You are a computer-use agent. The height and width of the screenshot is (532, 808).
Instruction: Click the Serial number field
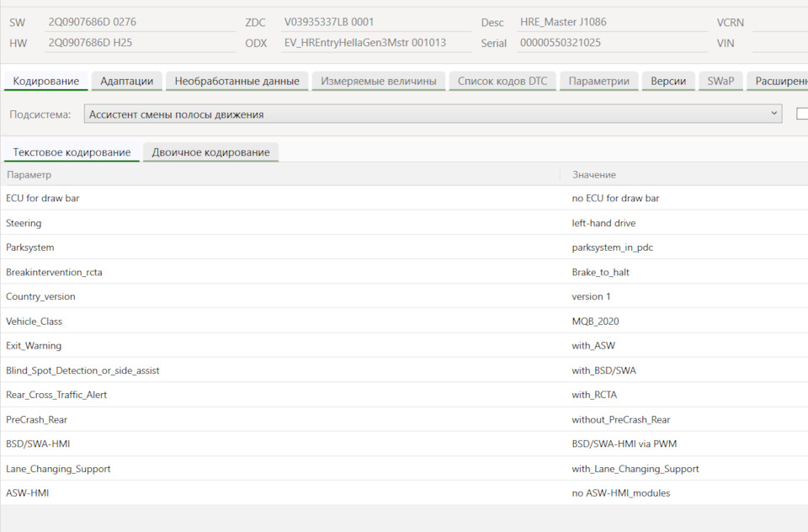tap(612, 43)
